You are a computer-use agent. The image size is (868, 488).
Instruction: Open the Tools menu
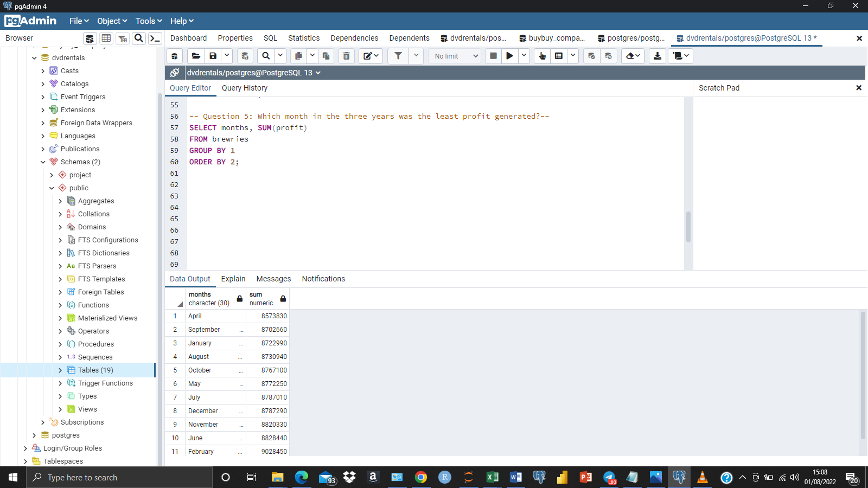click(x=148, y=21)
